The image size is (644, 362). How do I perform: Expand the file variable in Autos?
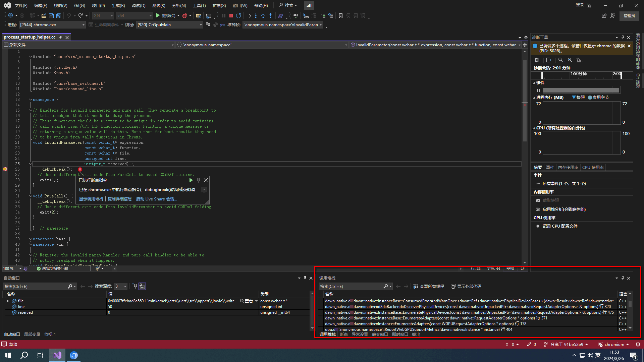(x=8, y=301)
